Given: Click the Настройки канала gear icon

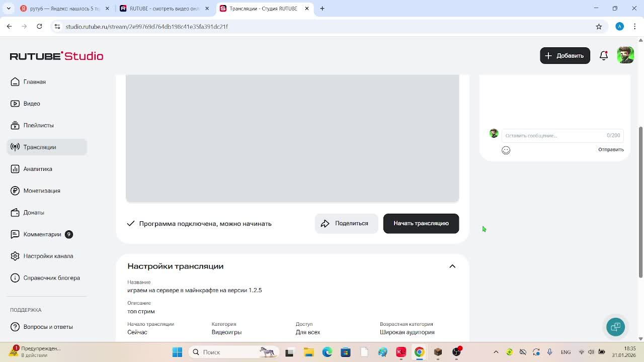Looking at the screenshot, I should [x=15, y=256].
